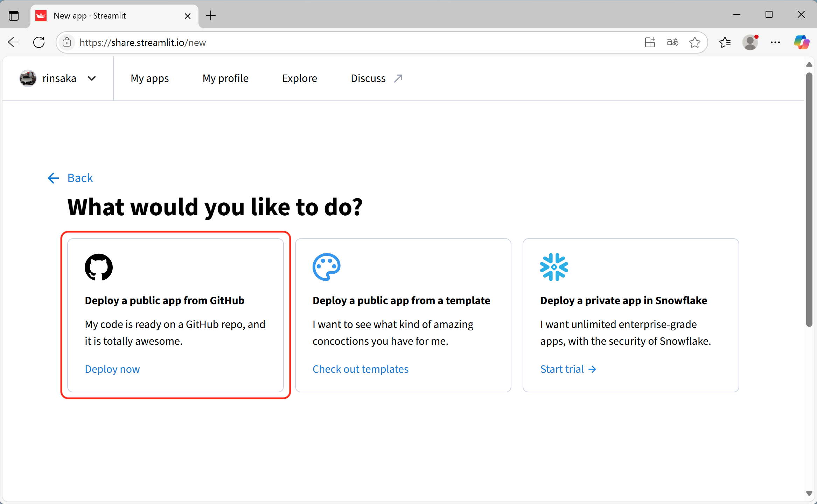Select the Deploy a public app from GitHub heading

(165, 301)
